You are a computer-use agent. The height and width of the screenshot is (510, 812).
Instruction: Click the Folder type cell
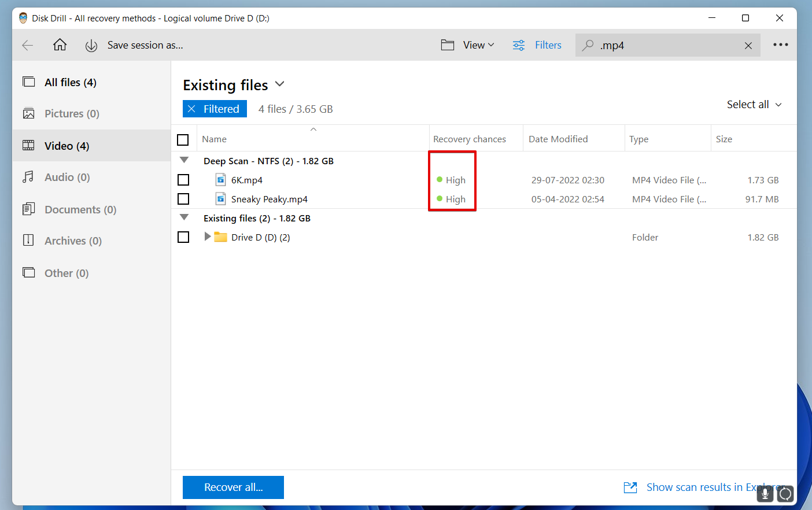tap(645, 238)
